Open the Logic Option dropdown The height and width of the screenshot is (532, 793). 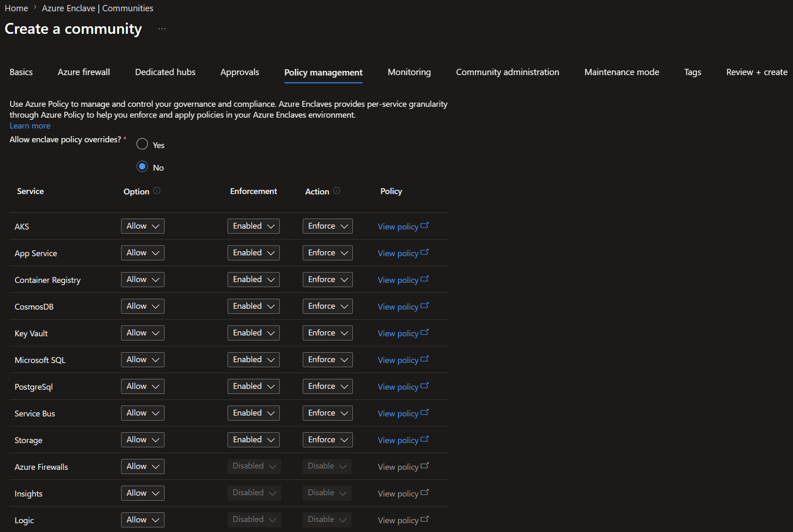tap(143, 520)
